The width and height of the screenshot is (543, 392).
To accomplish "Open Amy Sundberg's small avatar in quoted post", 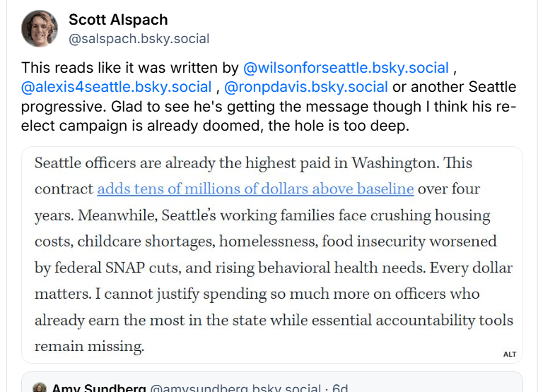I will [x=40, y=388].
